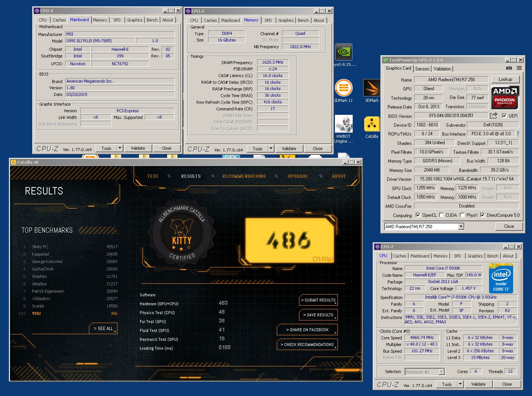Click the CPU-Z Mainboard window title bar icon

tap(37, 11)
